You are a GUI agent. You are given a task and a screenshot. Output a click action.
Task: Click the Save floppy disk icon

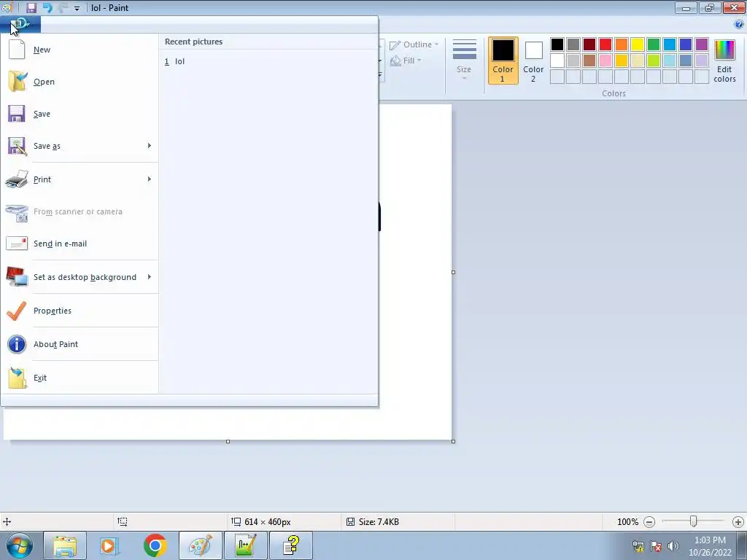[x=17, y=114]
